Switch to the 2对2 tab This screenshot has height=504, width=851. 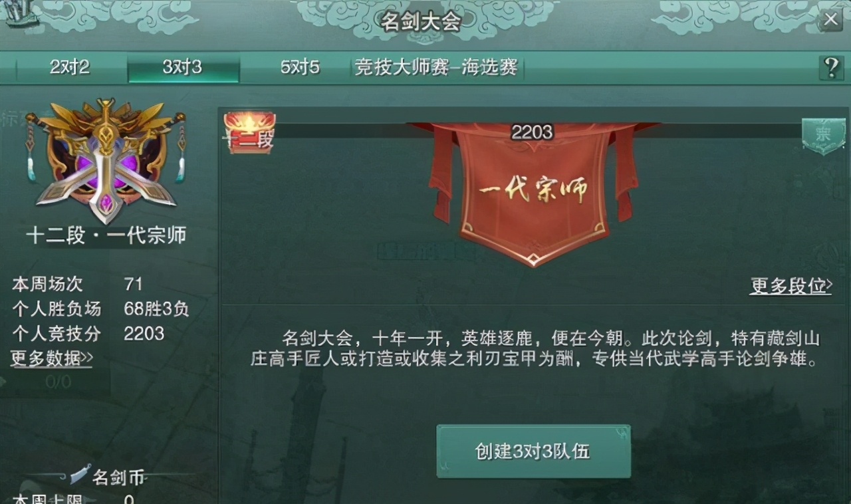click(70, 67)
